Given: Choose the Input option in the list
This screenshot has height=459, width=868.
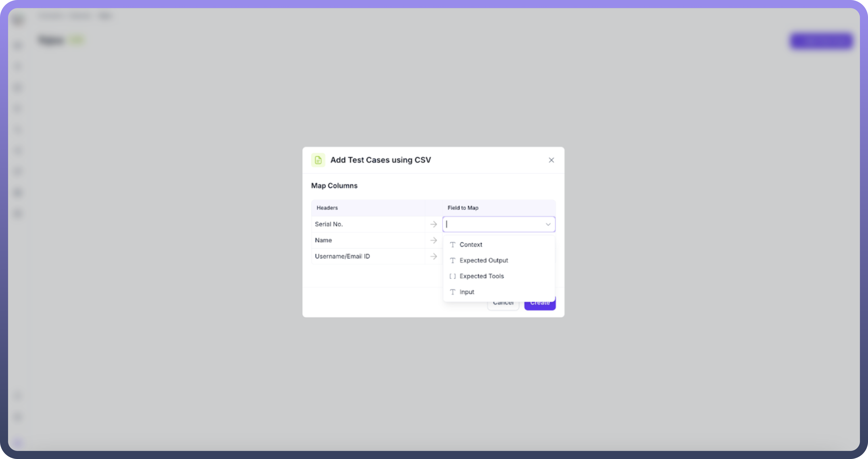Looking at the screenshot, I should pos(467,292).
